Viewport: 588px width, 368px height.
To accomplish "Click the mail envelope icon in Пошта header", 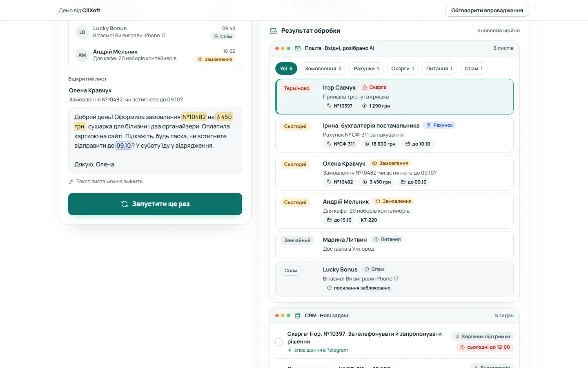I will pos(298,48).
